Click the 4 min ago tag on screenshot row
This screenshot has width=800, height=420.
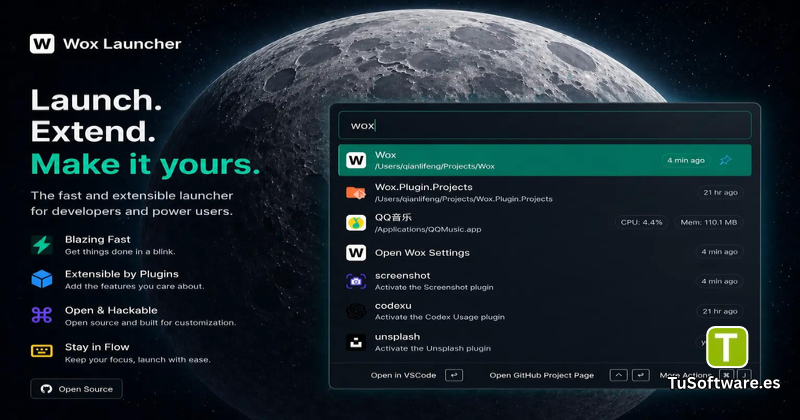[x=719, y=281]
